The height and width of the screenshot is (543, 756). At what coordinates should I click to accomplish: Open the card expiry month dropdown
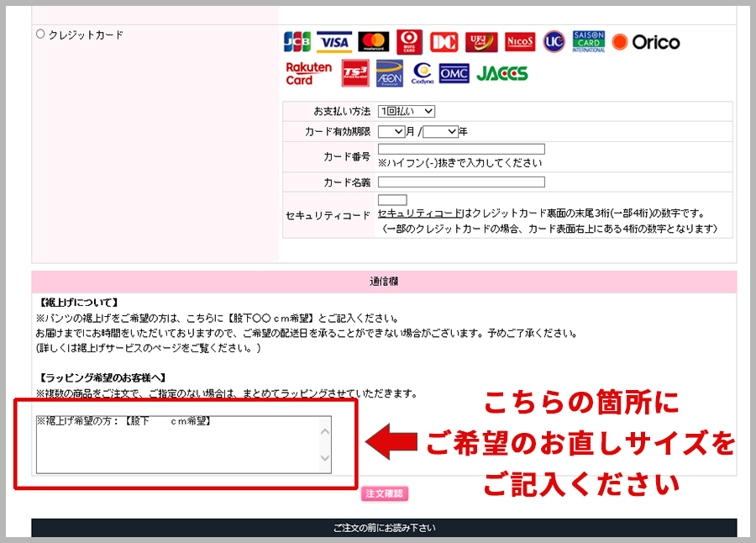(x=391, y=131)
